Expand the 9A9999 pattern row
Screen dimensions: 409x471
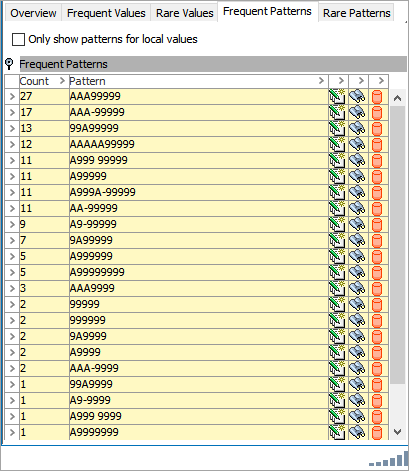12,337
